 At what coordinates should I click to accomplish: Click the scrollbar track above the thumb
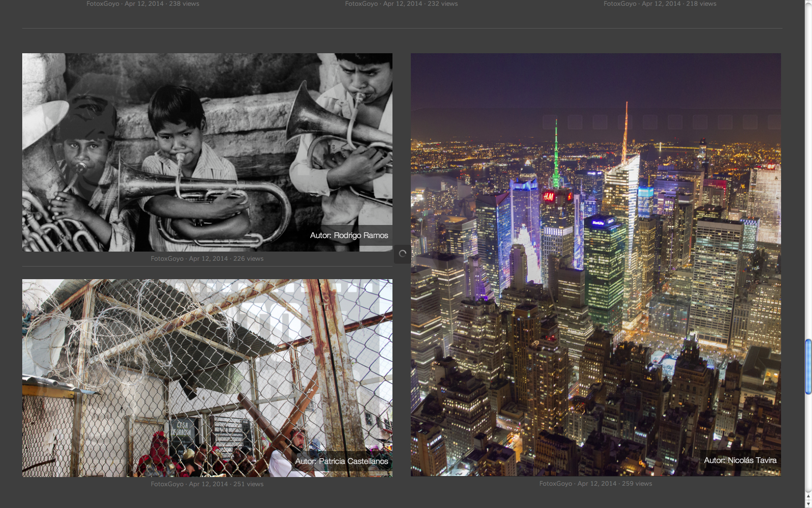coord(808,169)
